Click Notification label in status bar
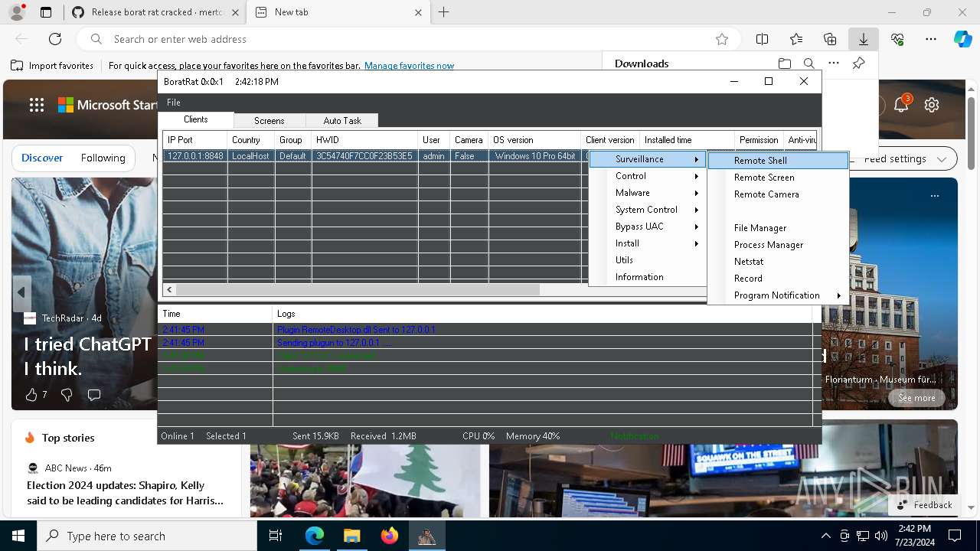This screenshot has width=980, height=551. pyautogui.click(x=634, y=436)
